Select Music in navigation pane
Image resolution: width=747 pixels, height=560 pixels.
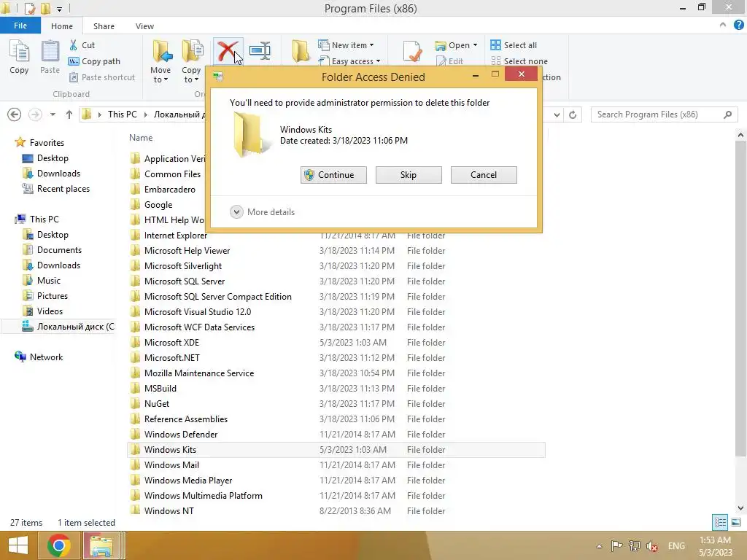click(49, 281)
